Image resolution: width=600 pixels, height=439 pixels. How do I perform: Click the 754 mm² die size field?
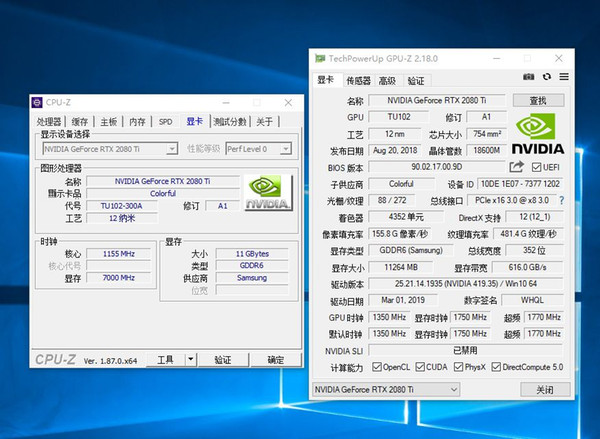coord(487,134)
